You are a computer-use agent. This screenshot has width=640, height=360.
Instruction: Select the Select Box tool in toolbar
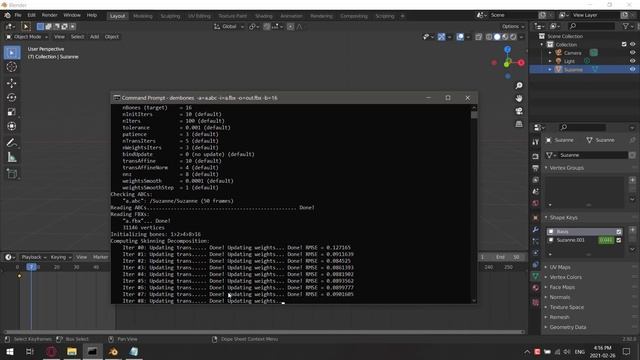(12, 53)
